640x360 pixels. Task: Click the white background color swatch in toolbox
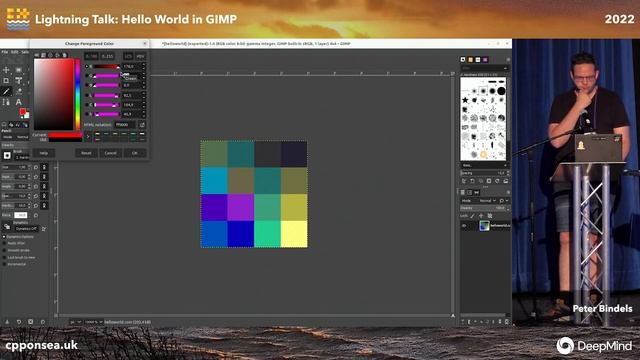pyautogui.click(x=27, y=116)
